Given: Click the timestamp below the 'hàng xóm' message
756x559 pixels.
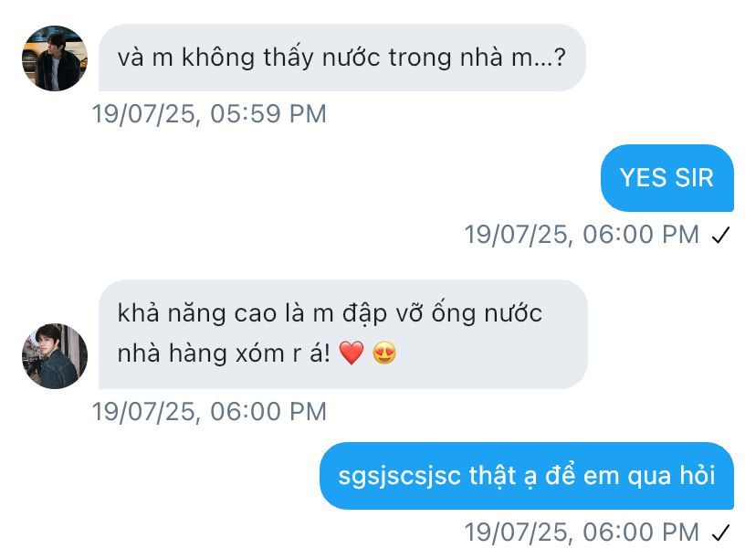Looking at the screenshot, I should 209,412.
